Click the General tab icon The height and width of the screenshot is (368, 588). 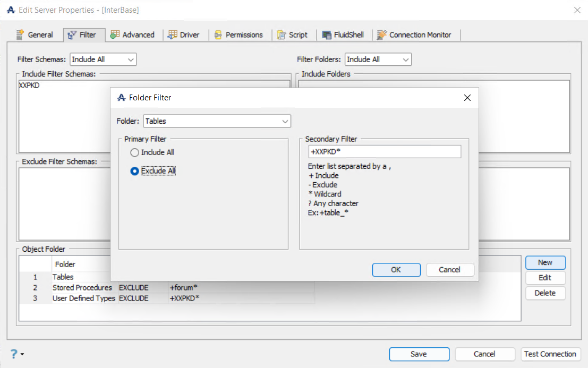point(20,35)
